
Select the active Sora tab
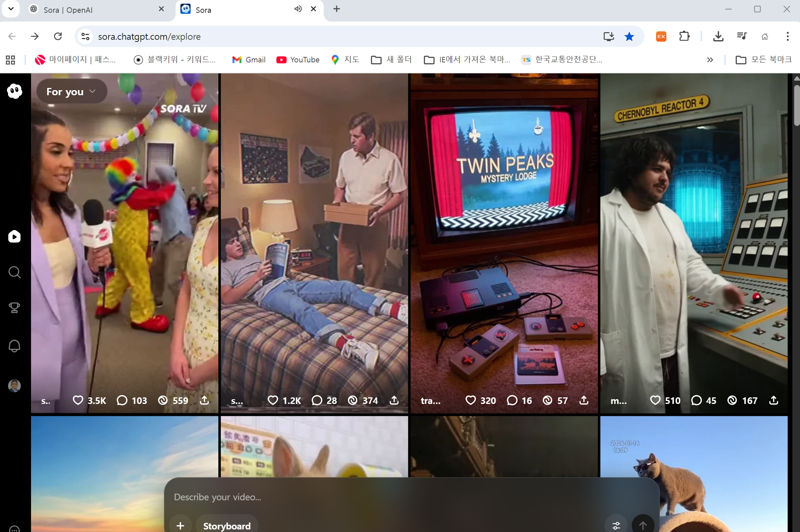coord(250,10)
